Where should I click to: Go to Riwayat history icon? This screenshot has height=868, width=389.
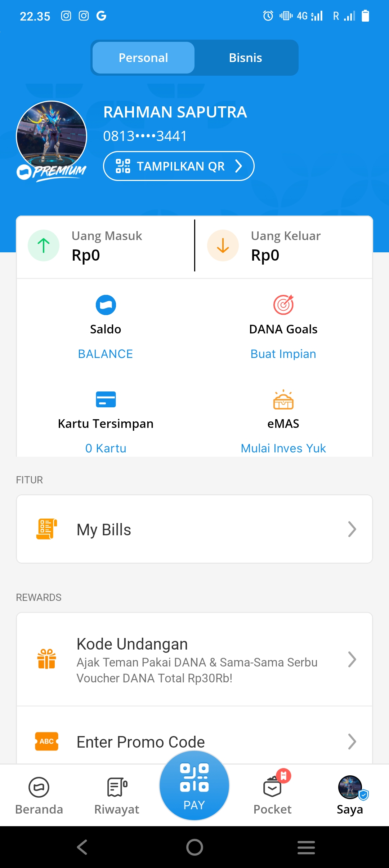tap(117, 787)
